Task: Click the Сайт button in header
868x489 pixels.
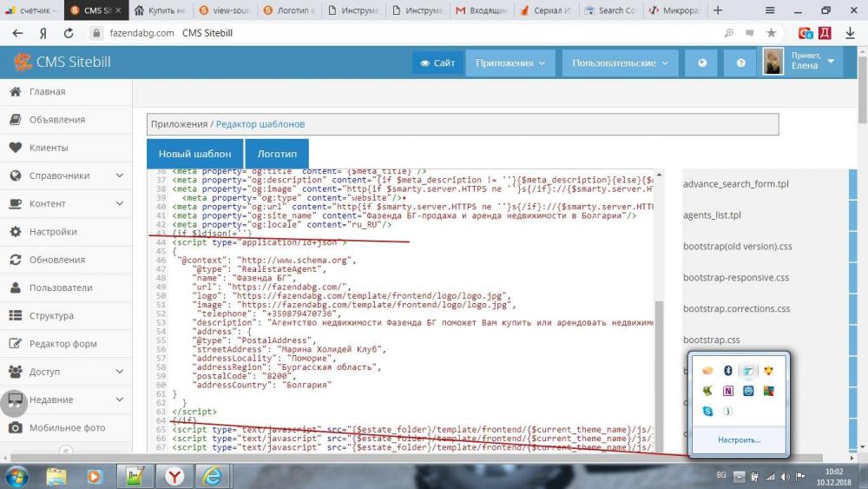Action: point(437,63)
